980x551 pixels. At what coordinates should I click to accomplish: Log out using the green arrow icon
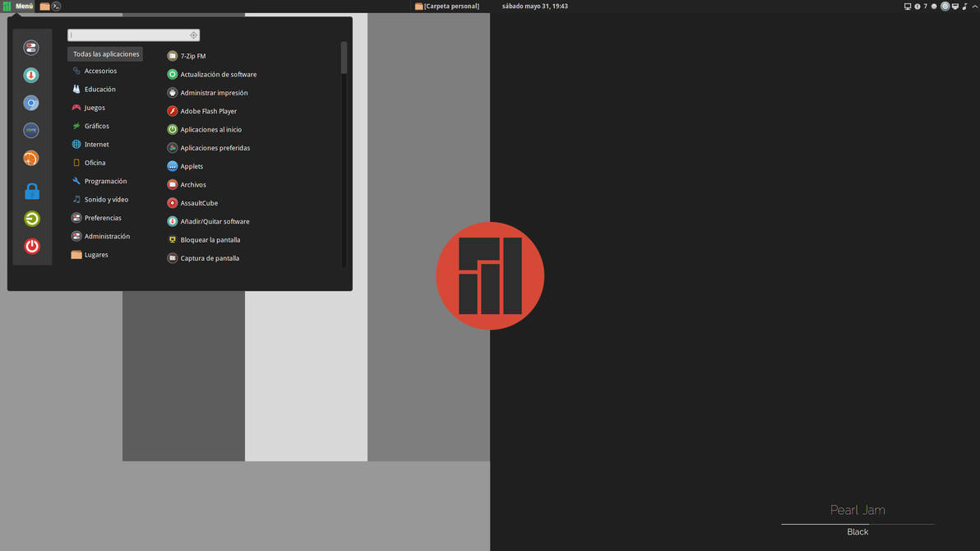tap(31, 218)
